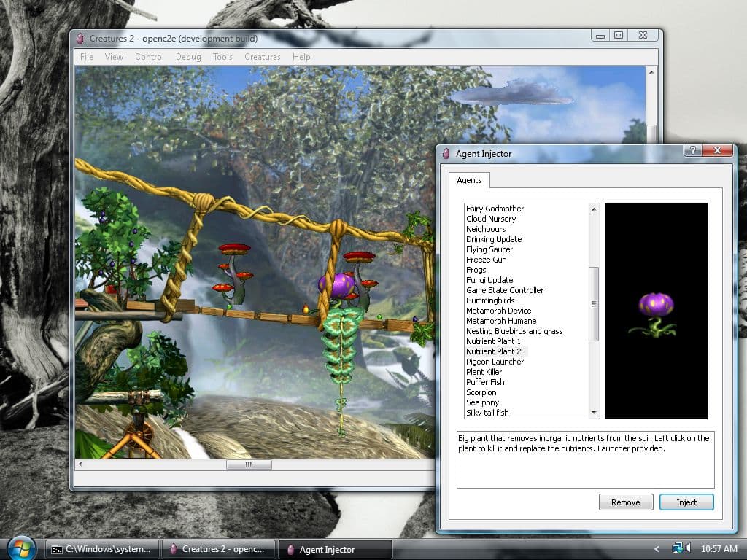This screenshot has height=560, width=747.
Task: Click the game view scroll up arrow
Action: (x=651, y=72)
